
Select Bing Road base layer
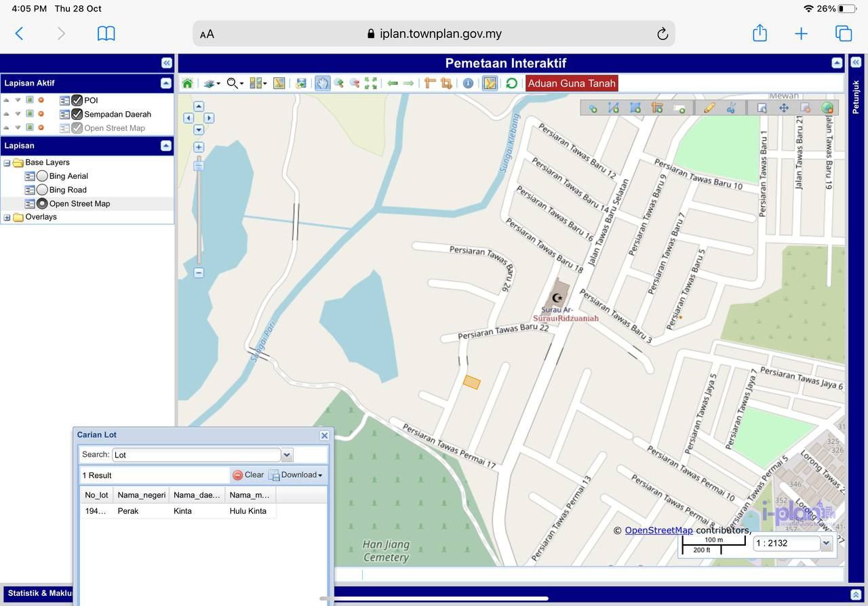[x=42, y=190]
